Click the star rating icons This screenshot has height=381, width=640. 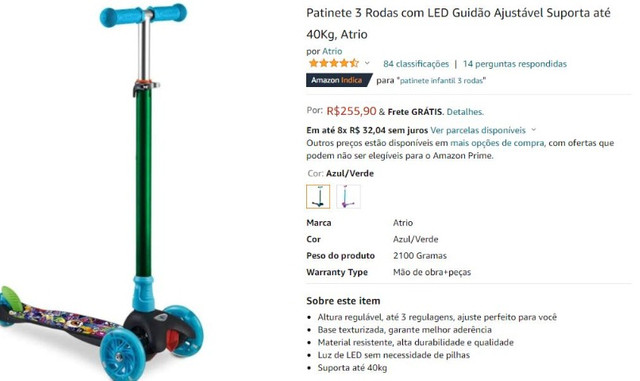[333, 63]
